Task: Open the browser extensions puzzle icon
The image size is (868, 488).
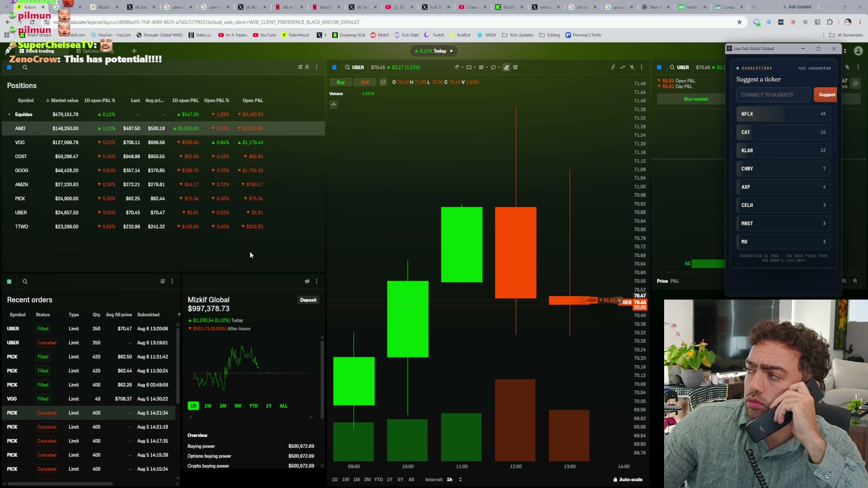Action: click(830, 22)
